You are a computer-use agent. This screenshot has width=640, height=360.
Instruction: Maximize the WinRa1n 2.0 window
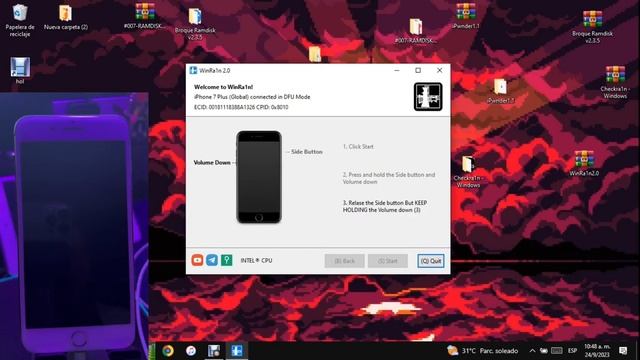418,70
